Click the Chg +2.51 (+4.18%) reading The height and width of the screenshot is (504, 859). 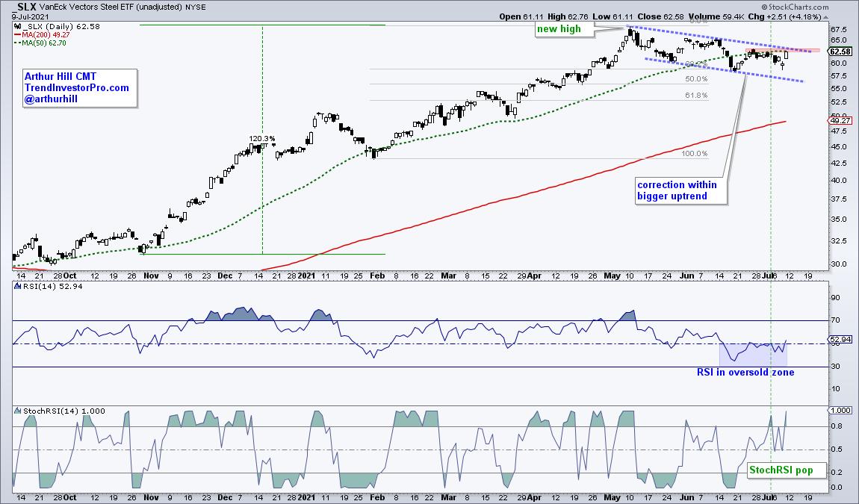pos(785,16)
